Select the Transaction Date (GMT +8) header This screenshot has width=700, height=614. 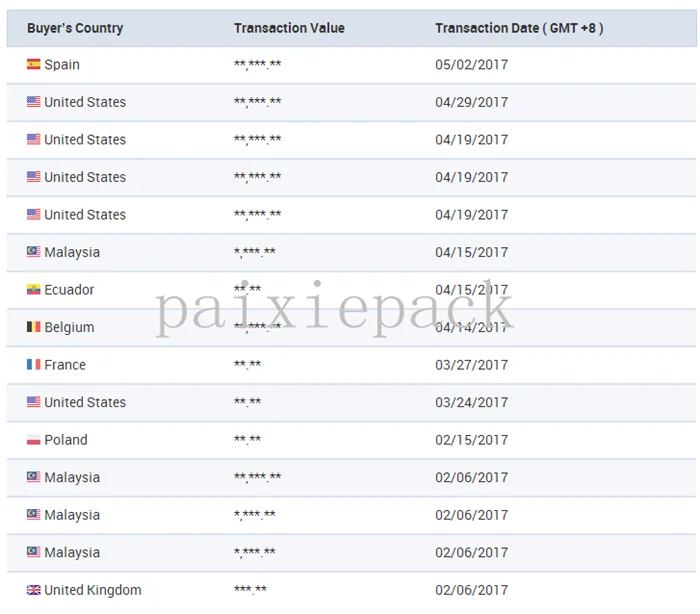519,28
